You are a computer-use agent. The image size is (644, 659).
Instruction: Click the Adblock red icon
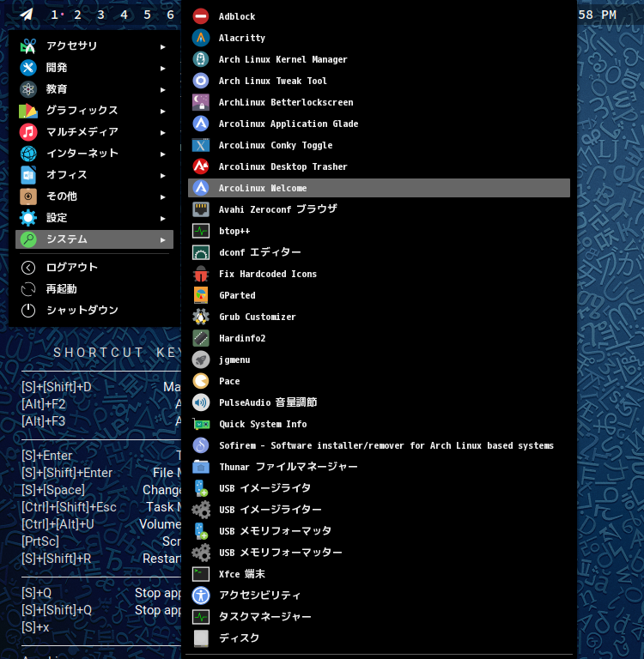(x=201, y=16)
